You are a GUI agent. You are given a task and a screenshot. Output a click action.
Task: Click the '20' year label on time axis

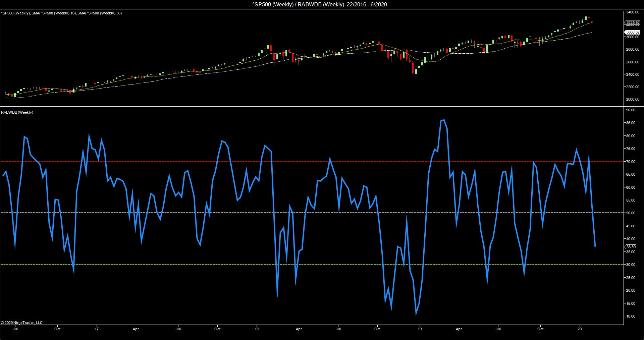click(580, 329)
